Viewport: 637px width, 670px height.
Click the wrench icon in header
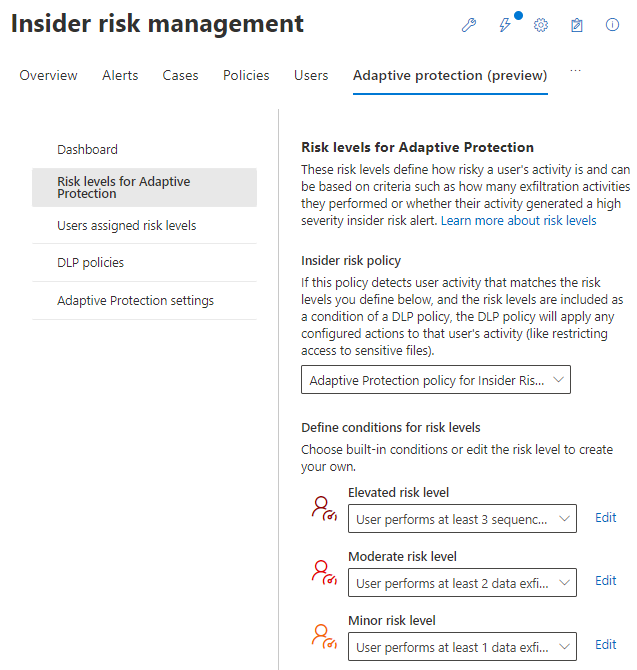tap(468, 25)
